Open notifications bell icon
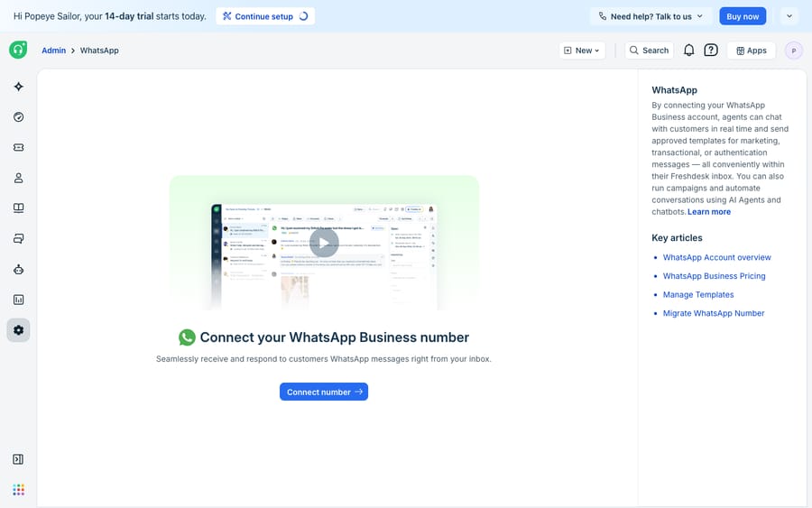Image resolution: width=812 pixels, height=508 pixels. pos(688,51)
